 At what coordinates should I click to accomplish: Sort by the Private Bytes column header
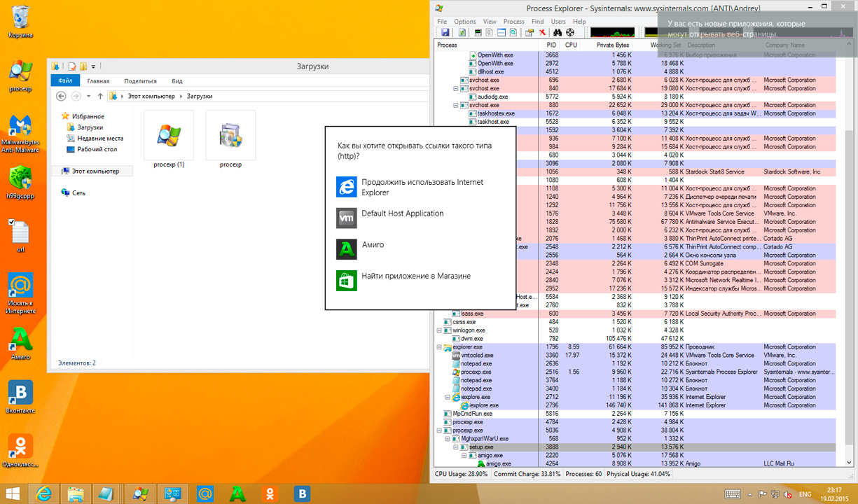612,45
